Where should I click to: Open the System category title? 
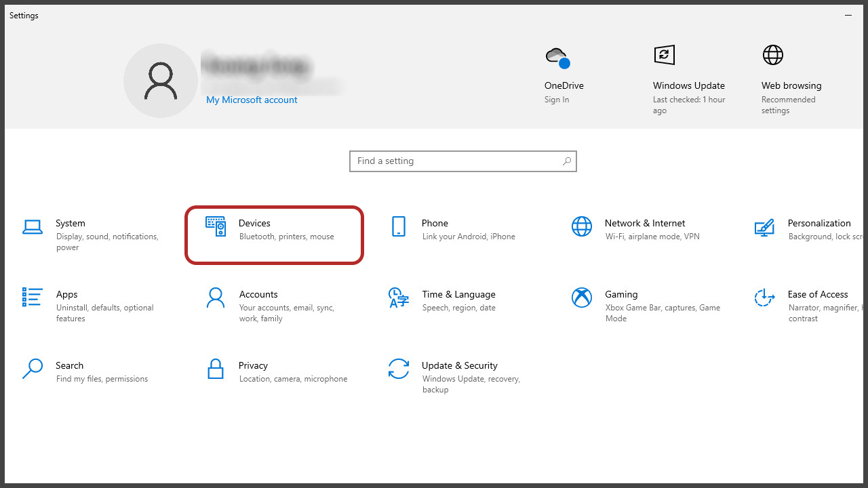(71, 223)
